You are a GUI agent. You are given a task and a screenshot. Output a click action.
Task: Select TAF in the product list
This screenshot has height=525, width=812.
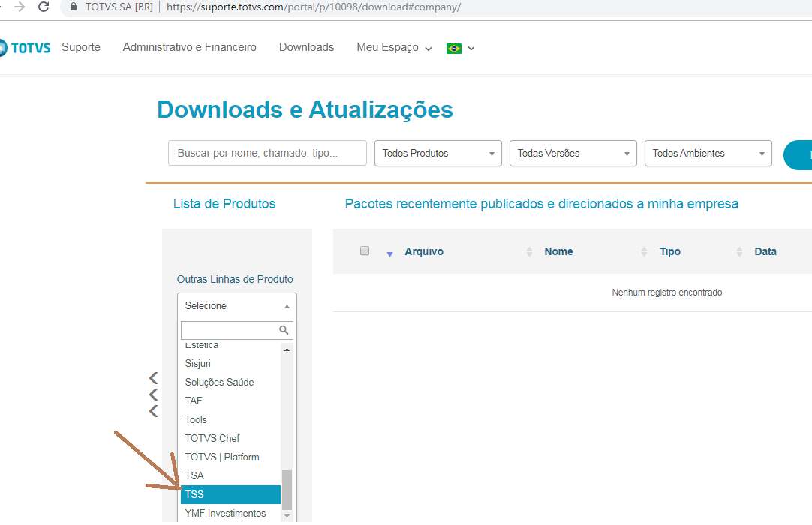(x=230, y=400)
